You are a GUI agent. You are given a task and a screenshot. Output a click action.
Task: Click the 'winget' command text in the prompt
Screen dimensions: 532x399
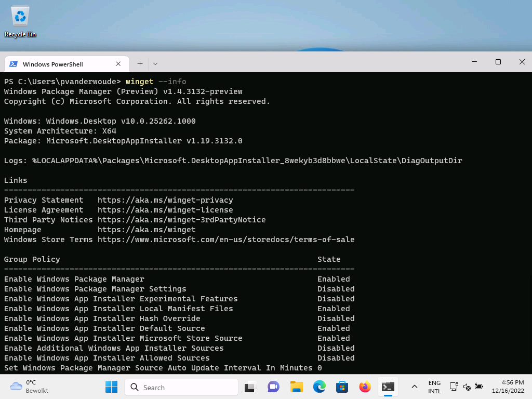[139, 82]
